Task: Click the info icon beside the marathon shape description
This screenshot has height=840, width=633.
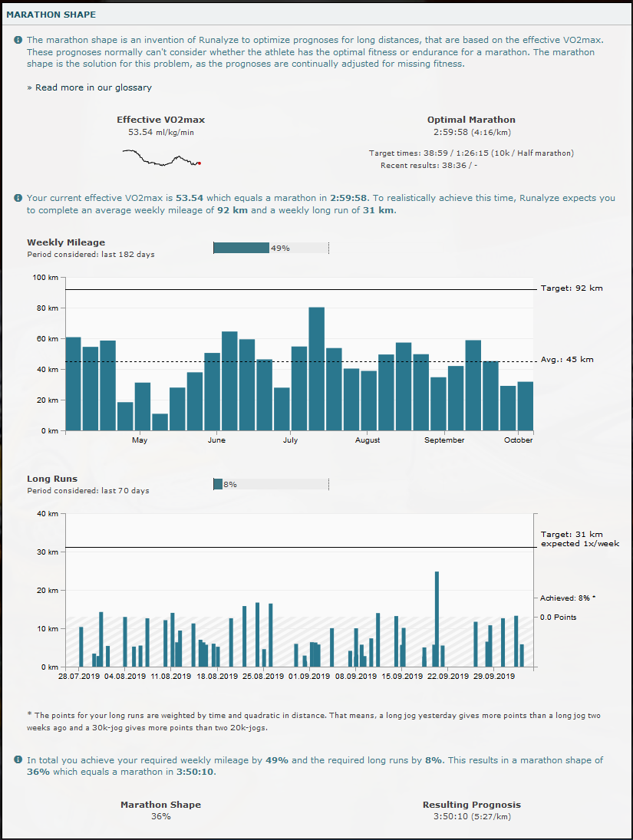Action: (18, 40)
